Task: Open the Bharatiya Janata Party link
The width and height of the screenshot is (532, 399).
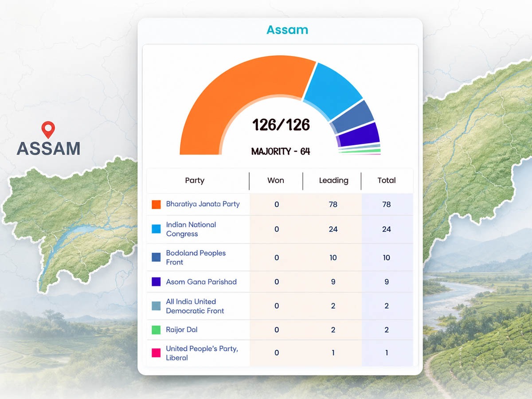Action: coord(203,204)
